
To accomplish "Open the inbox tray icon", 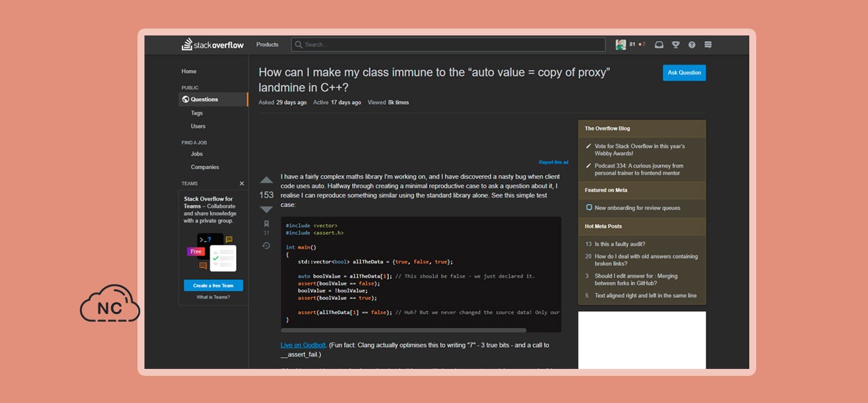I will (659, 44).
